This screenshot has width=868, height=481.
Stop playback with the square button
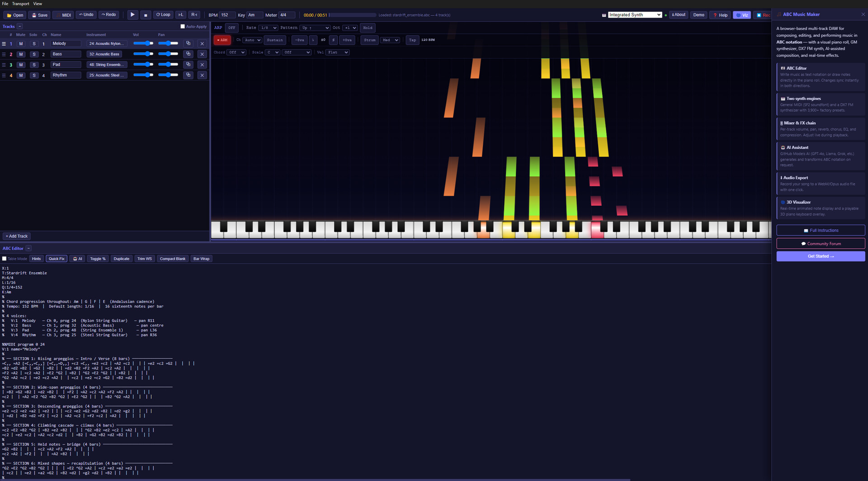point(146,15)
